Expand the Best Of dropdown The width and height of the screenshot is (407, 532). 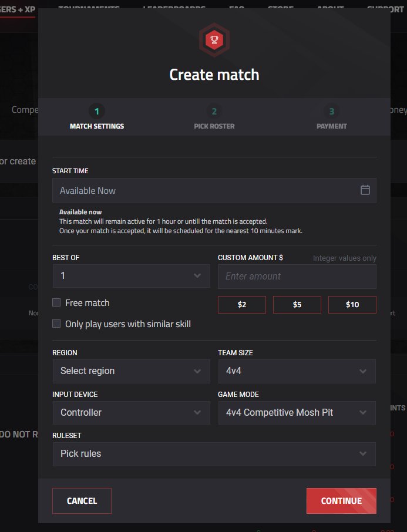132,276
